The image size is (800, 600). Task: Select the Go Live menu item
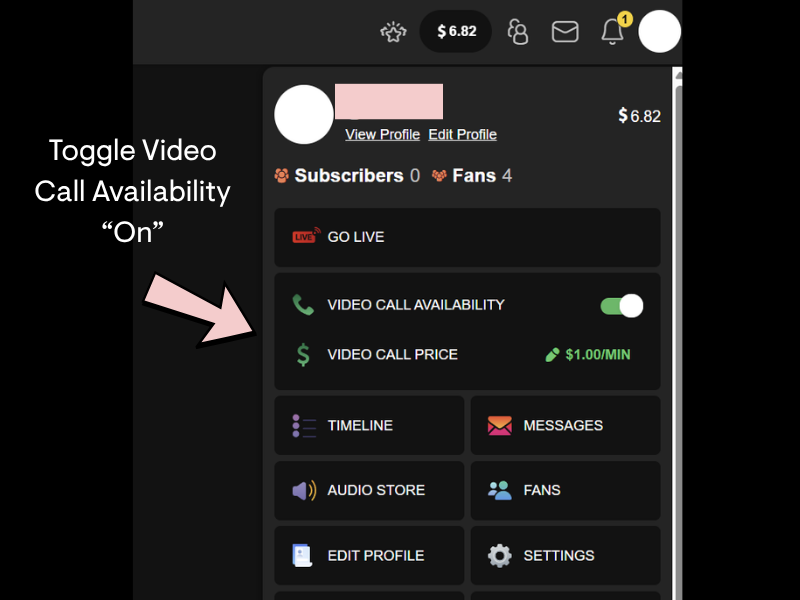(x=467, y=237)
